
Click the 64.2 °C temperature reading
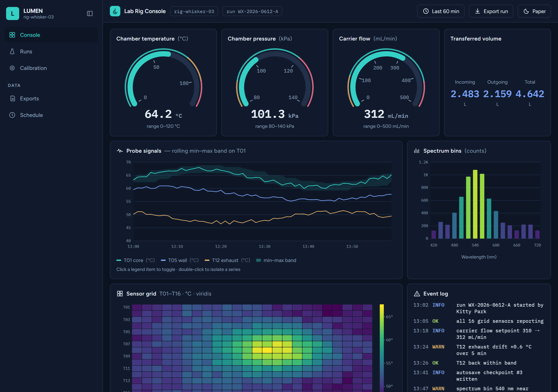[163, 114]
